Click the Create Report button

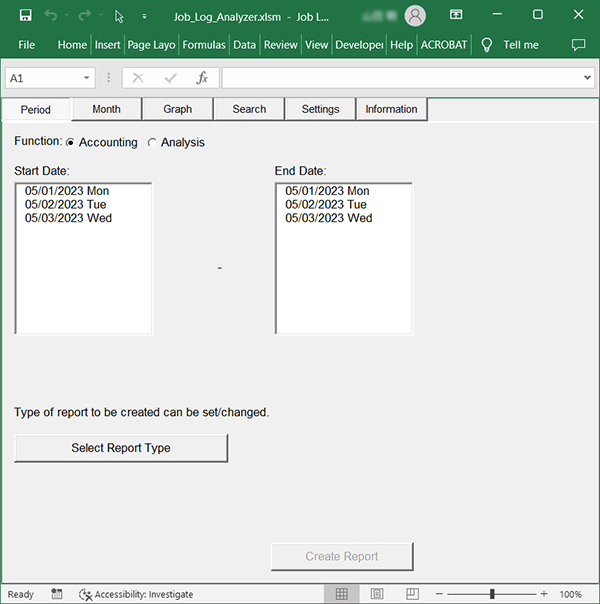click(x=342, y=557)
